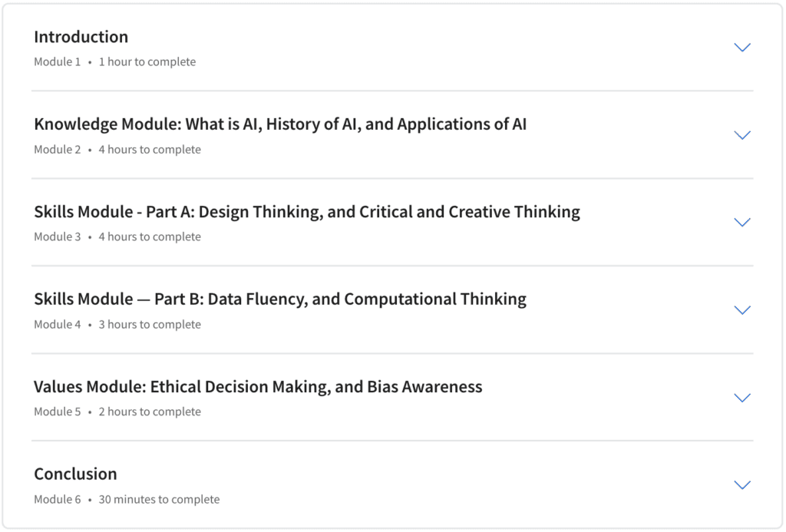Click the Module 2 label
The height and width of the screenshot is (532, 786).
[57, 150]
